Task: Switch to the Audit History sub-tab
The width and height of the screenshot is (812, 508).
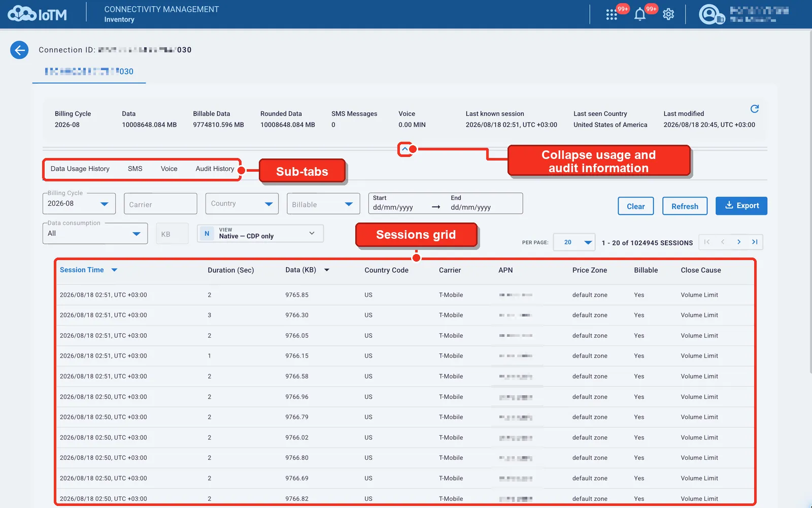Action: point(215,169)
